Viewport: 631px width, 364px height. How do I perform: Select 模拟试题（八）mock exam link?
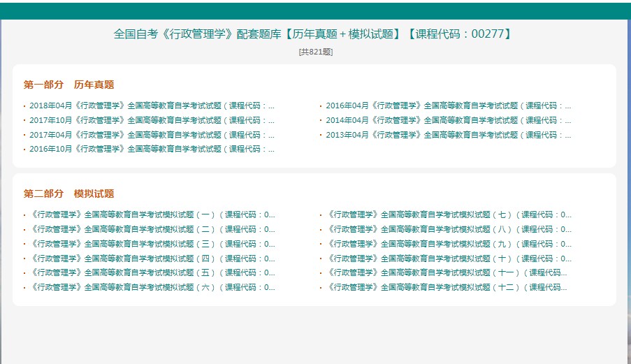[x=449, y=229]
